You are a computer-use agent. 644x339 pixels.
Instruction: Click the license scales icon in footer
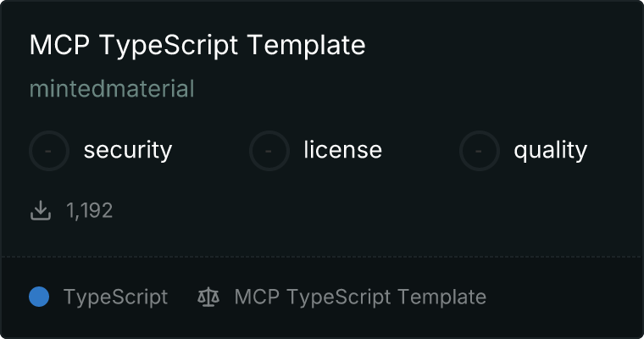pyautogui.click(x=208, y=297)
